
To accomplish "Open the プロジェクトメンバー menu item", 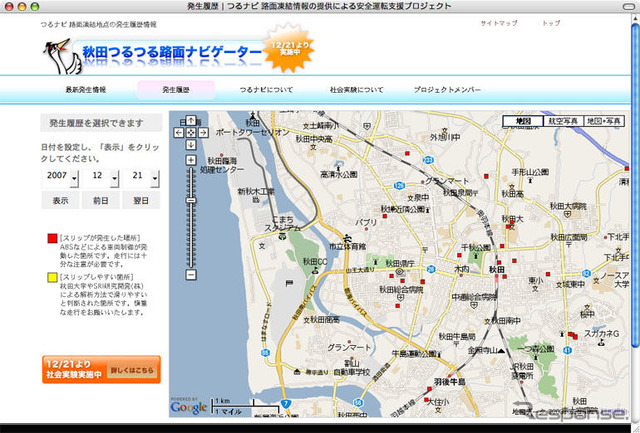I will [447, 90].
